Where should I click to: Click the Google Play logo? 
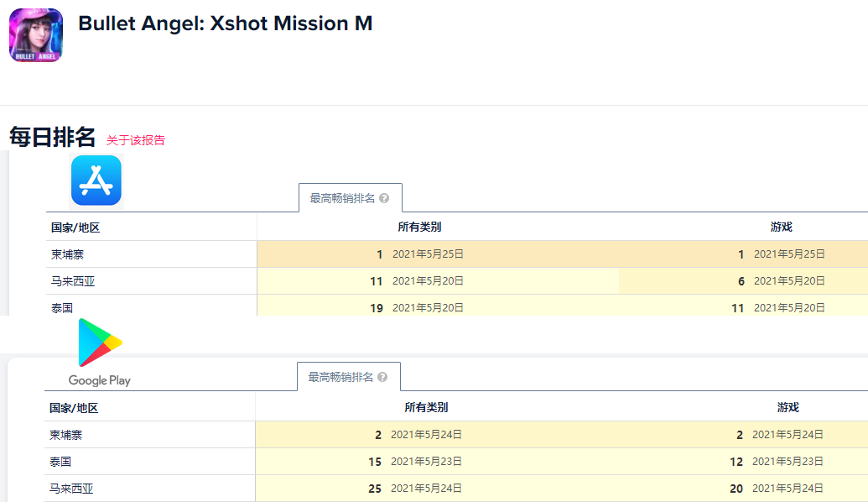tap(100, 353)
